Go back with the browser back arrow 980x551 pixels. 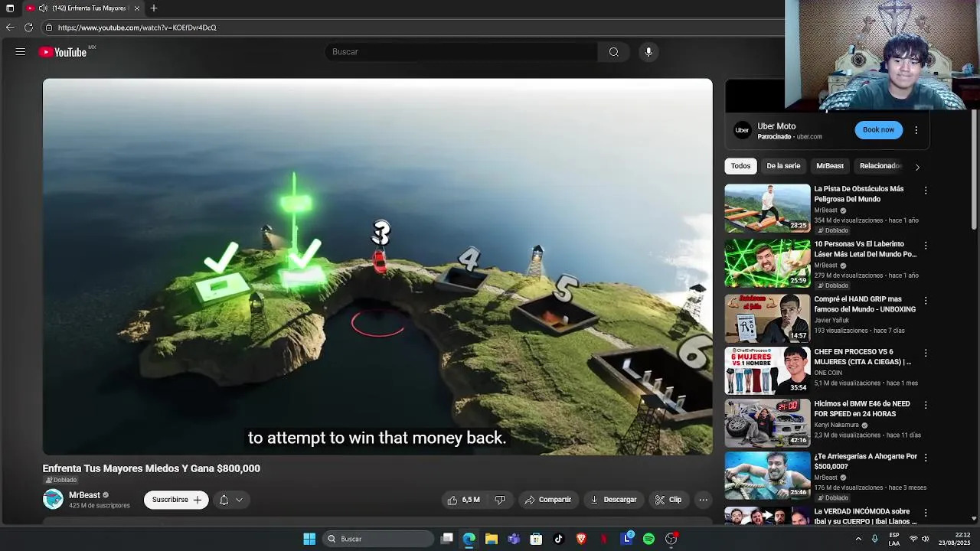(10, 28)
